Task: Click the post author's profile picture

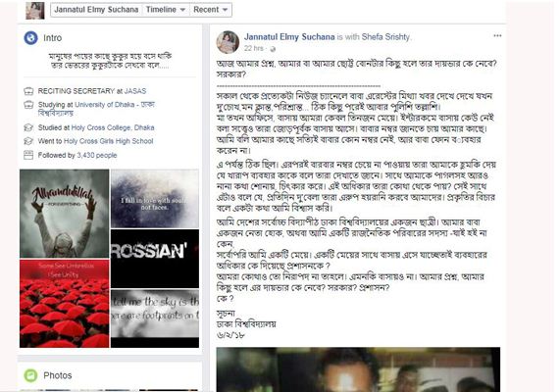Action: click(x=228, y=42)
